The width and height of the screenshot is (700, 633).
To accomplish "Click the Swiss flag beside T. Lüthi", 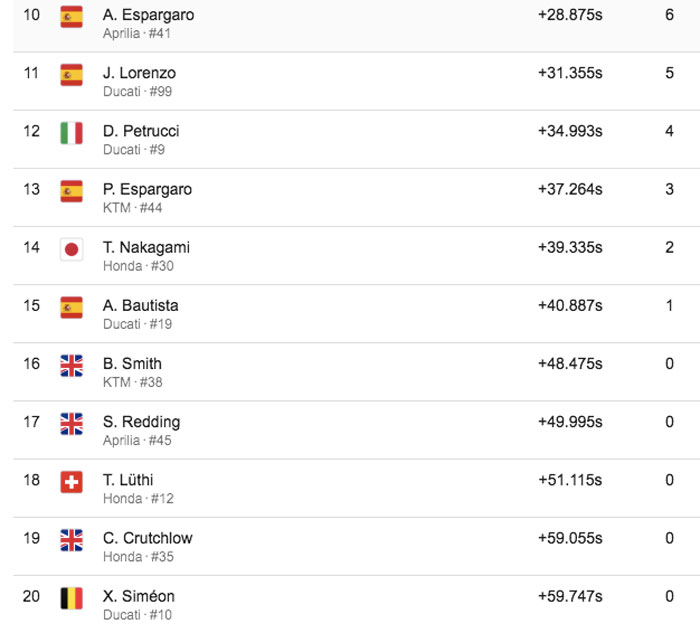I will [x=71, y=482].
